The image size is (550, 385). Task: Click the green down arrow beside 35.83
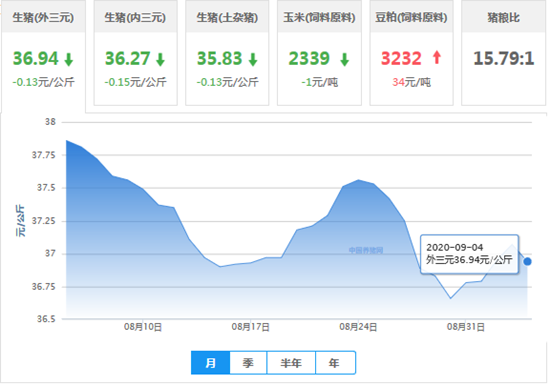click(x=253, y=59)
